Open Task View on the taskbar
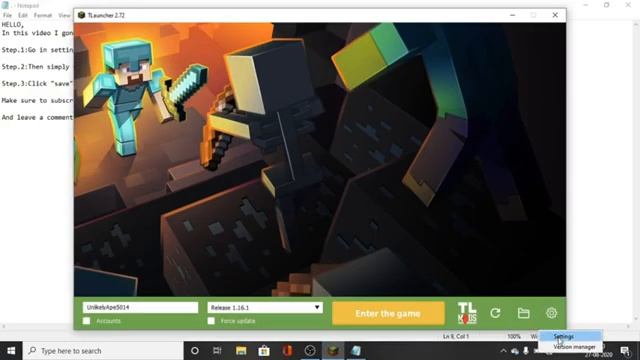 (217, 351)
